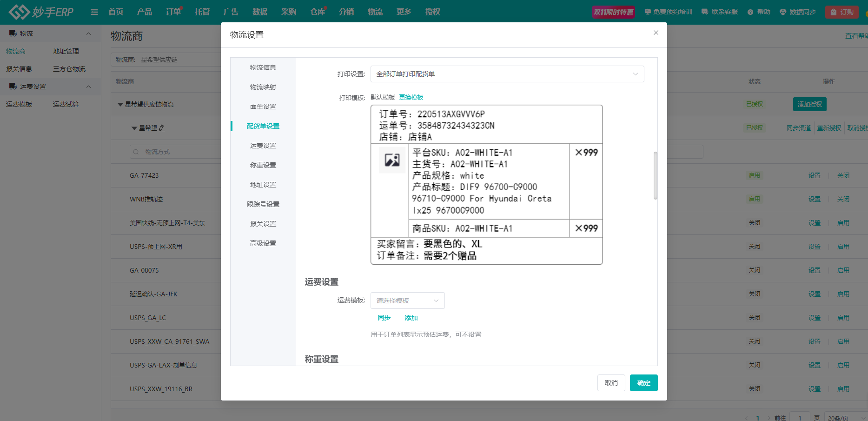The height and width of the screenshot is (421, 868).
Task: Click the hamburger menu icon in header
Action: [94, 12]
